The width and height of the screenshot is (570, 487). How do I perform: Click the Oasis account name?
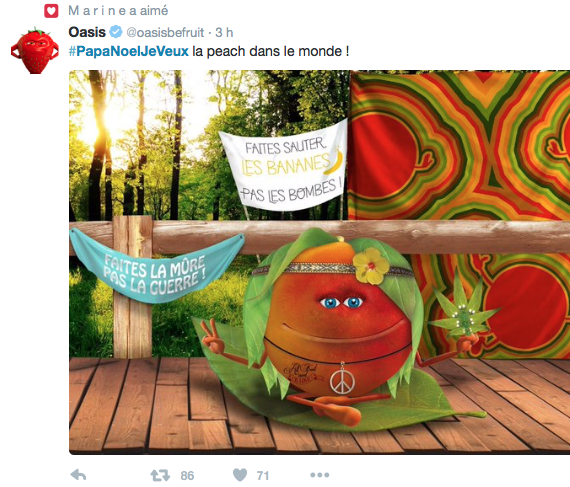click(87, 32)
